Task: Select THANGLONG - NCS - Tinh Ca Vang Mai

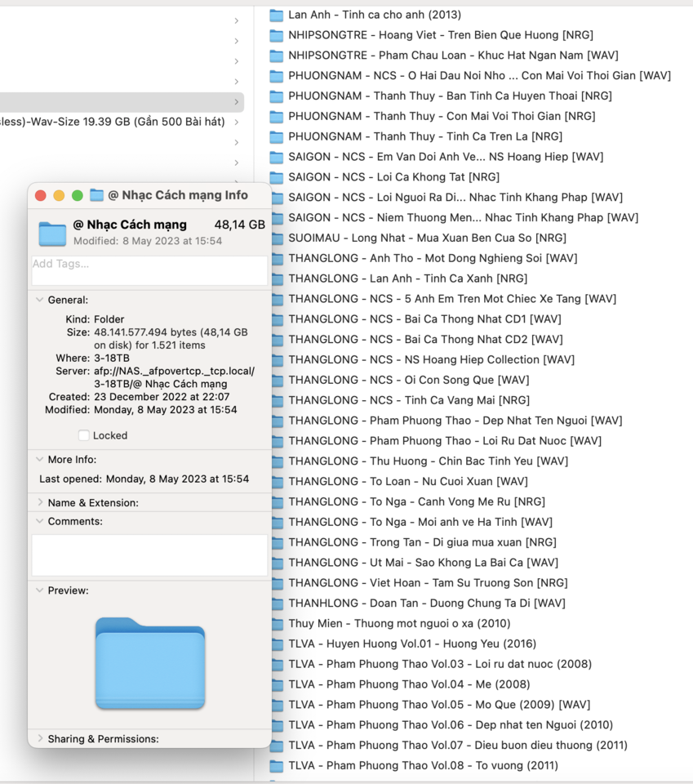Action: coord(409,400)
